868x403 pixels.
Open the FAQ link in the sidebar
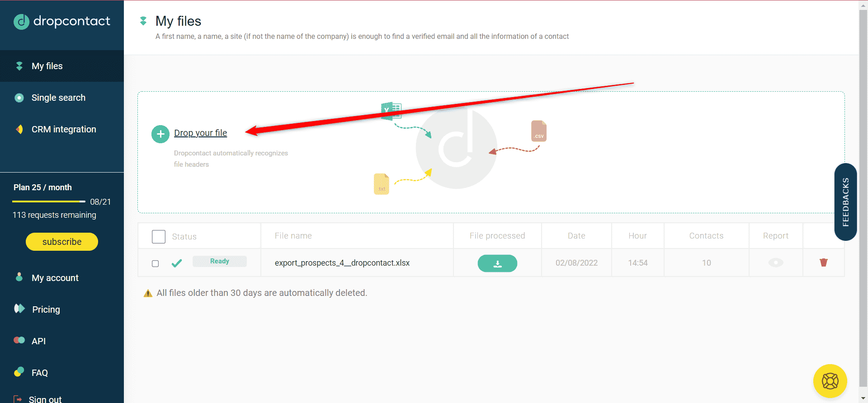coord(39,373)
